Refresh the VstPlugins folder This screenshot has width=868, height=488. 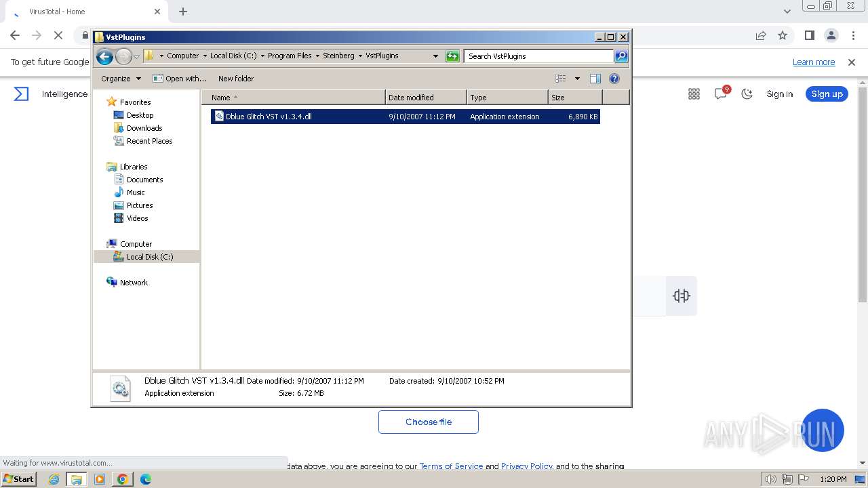pos(452,56)
